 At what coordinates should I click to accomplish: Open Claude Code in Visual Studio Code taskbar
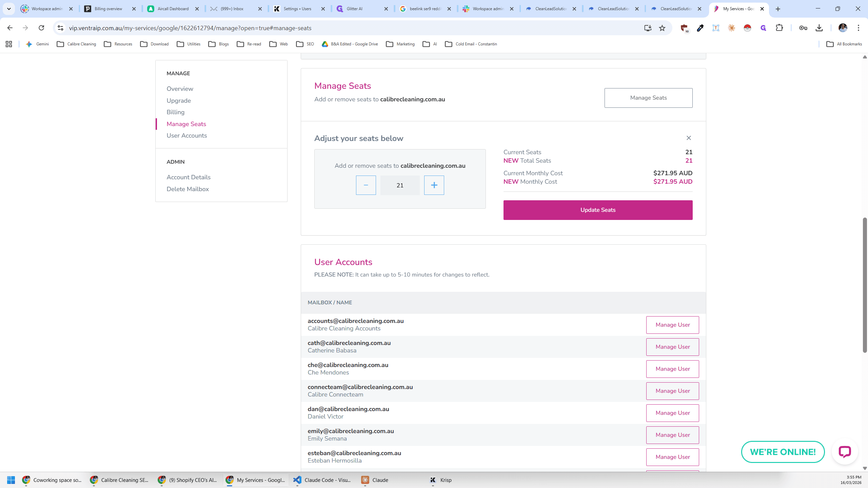click(322, 480)
